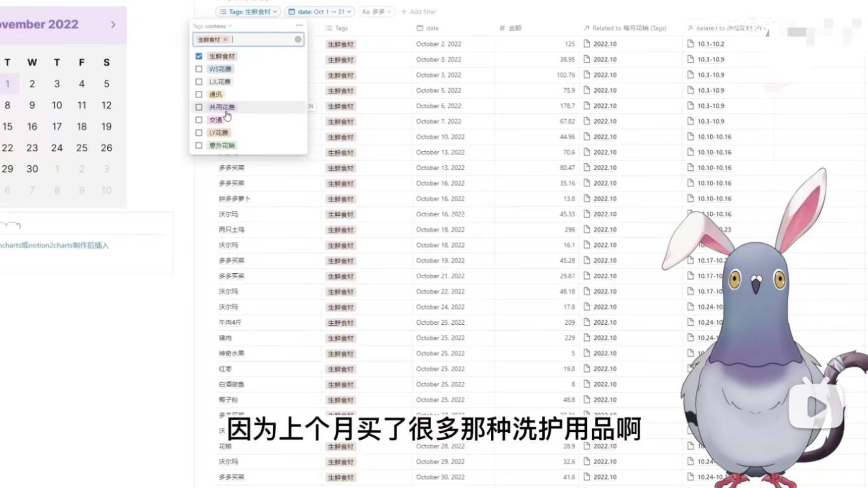Image resolution: width=868 pixels, height=488 pixels.
Task: Open the 牛肉4斤 row entry
Action: (x=230, y=323)
